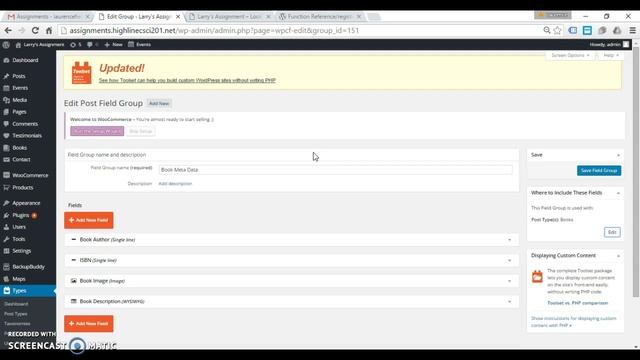Click the BackupBuddy sidebar icon

point(6,267)
